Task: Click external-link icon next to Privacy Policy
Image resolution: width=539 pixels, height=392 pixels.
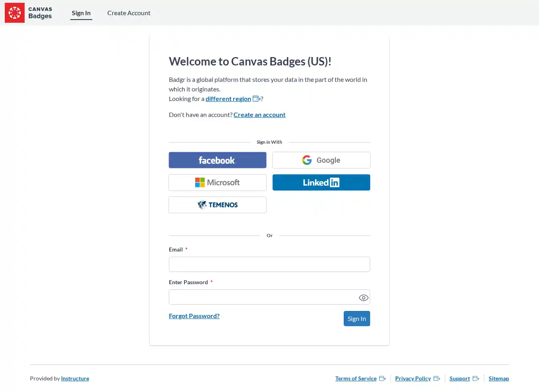Action: pyautogui.click(x=437, y=378)
